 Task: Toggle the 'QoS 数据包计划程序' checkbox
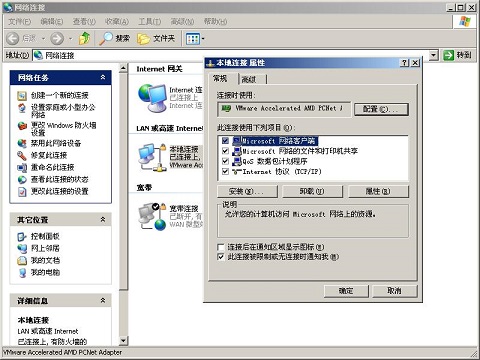225,161
